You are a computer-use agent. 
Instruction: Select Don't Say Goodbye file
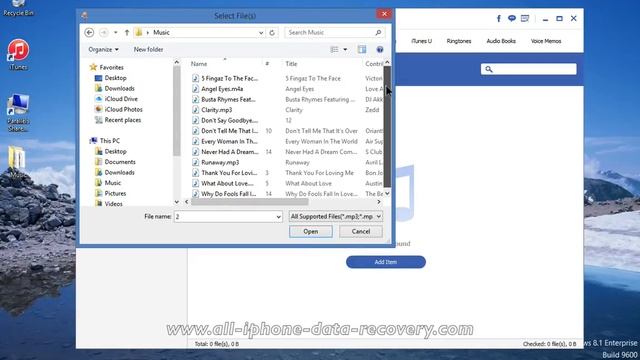pyautogui.click(x=229, y=120)
